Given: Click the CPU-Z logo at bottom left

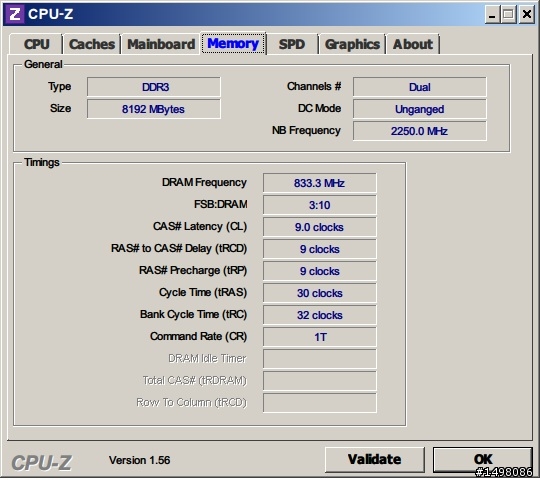Looking at the screenshot, I should [x=41, y=463].
